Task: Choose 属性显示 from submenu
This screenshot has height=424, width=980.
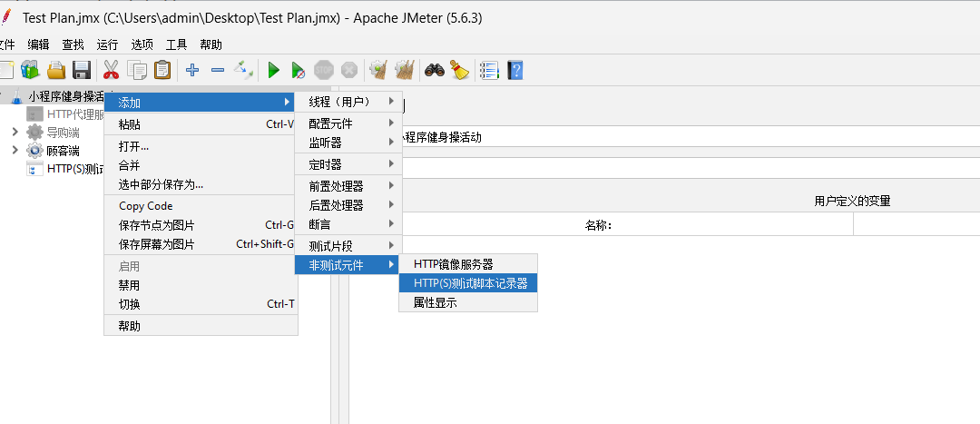Action: [467, 302]
